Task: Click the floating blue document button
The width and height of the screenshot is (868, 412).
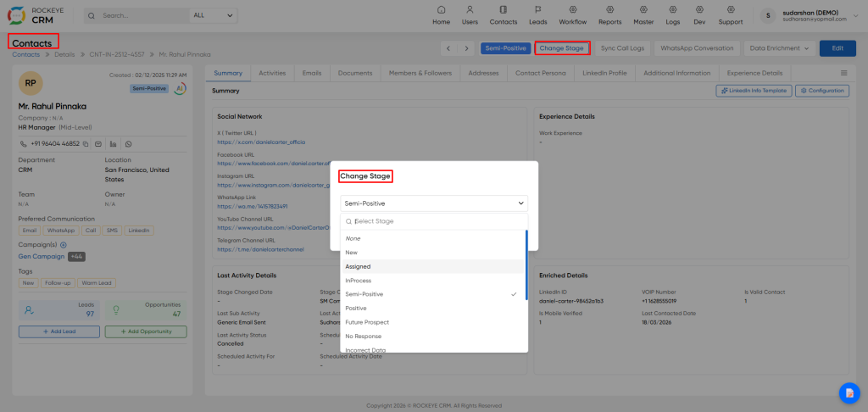Action: pos(849,393)
